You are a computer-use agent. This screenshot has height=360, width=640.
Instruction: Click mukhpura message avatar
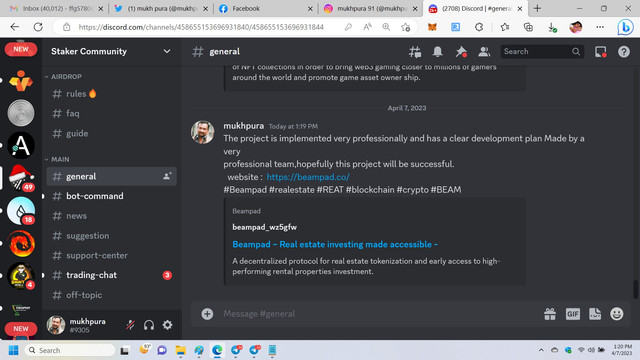pos(202,132)
